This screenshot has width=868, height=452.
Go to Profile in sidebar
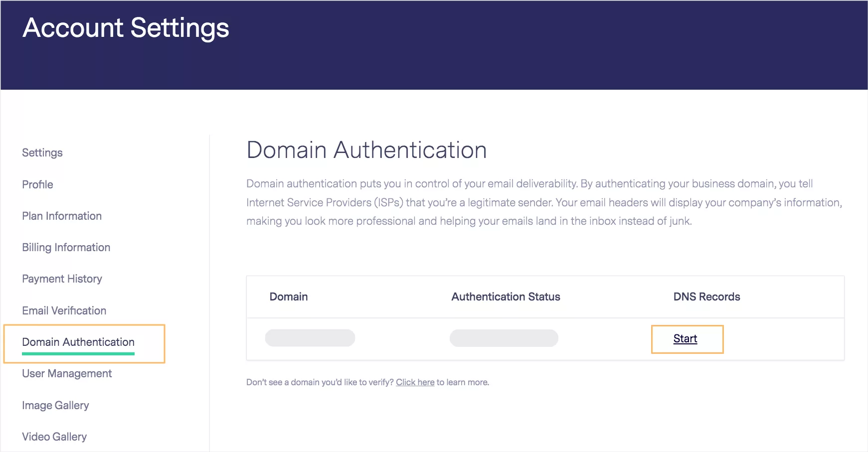[37, 184]
